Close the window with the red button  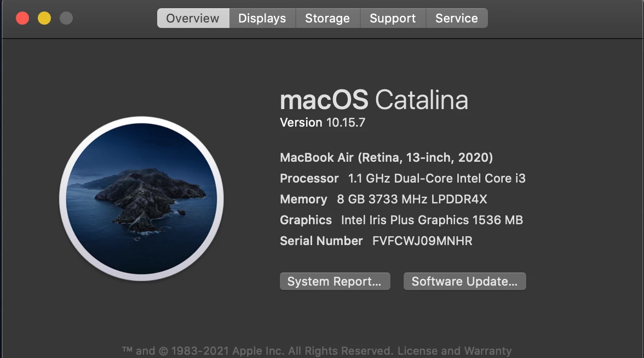tap(22, 18)
